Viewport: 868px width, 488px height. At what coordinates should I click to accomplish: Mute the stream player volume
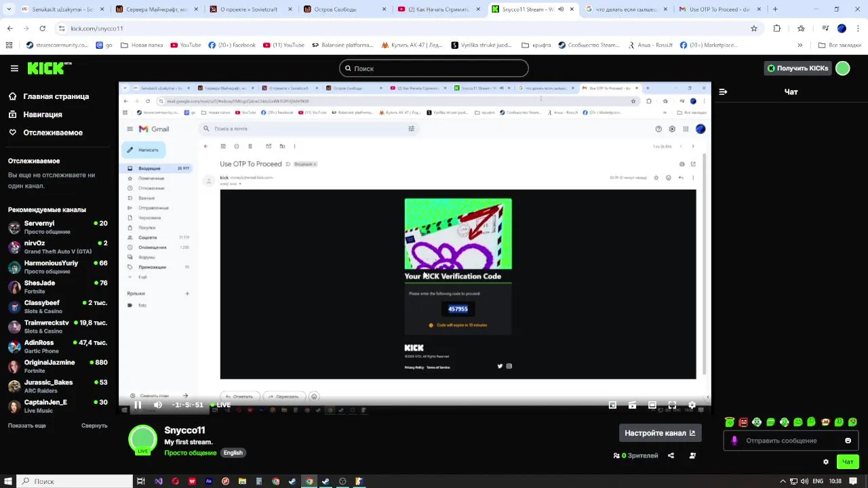(158, 405)
